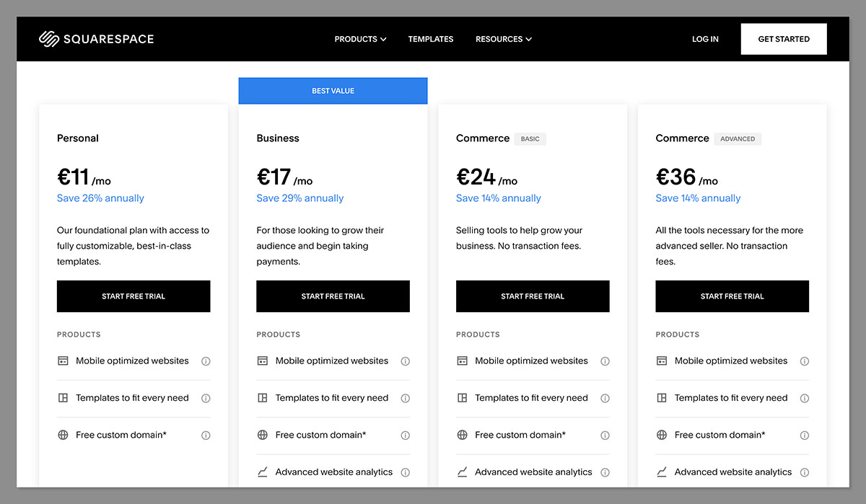Start a free trial of Commerce Basic
866x504 pixels.
click(532, 296)
